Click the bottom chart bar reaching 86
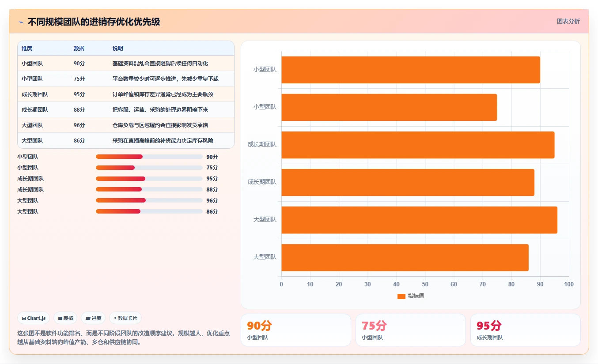598x364 pixels. pos(405,257)
